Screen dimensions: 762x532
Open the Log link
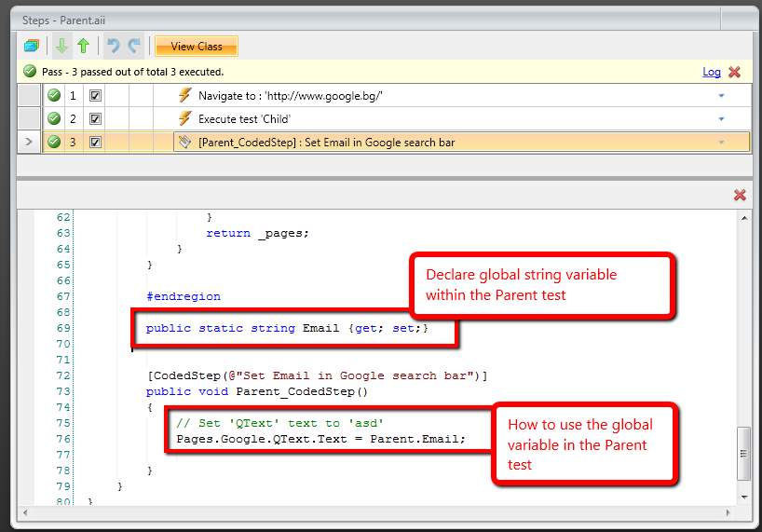point(712,72)
